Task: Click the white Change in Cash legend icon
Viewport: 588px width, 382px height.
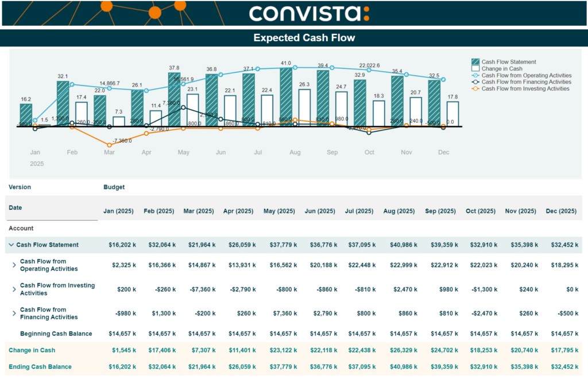Action: click(x=475, y=69)
